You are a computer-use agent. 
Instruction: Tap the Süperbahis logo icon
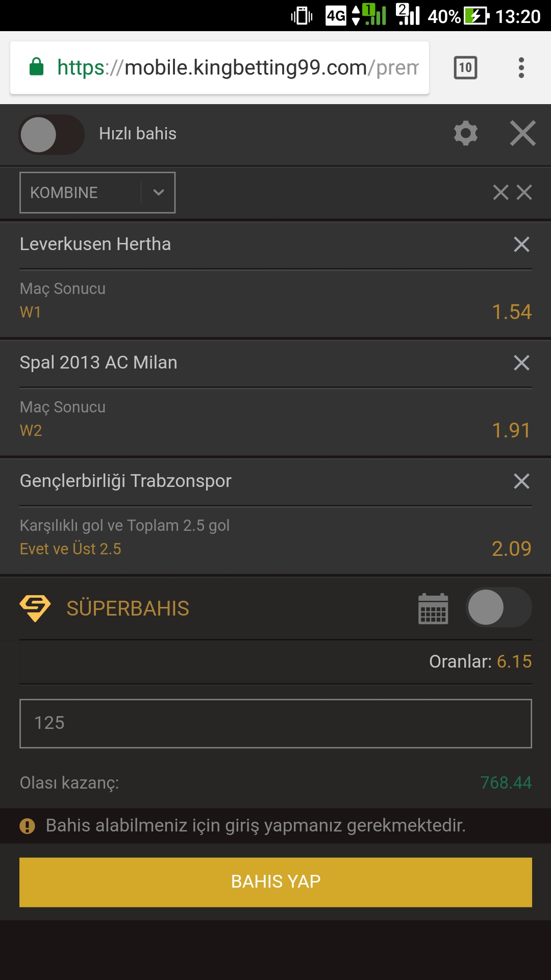click(x=35, y=608)
